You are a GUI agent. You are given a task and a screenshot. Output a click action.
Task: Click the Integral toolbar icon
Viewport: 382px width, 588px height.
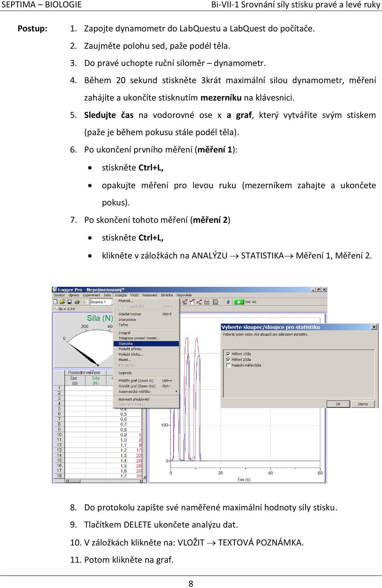click(x=192, y=302)
